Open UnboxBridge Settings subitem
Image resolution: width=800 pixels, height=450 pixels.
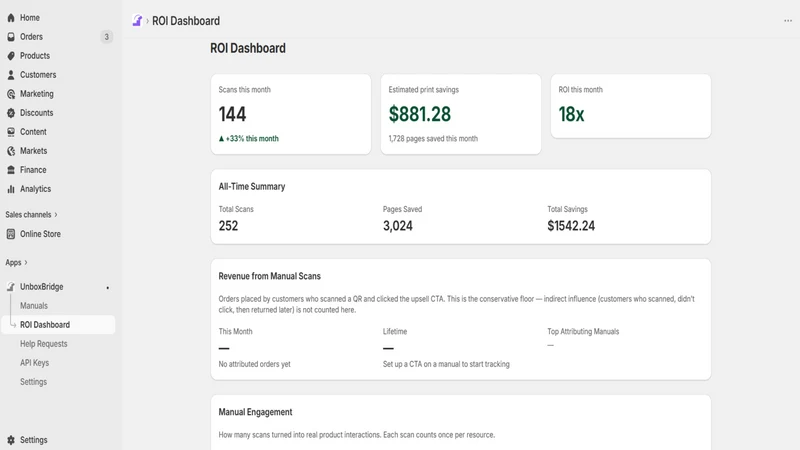(33, 382)
